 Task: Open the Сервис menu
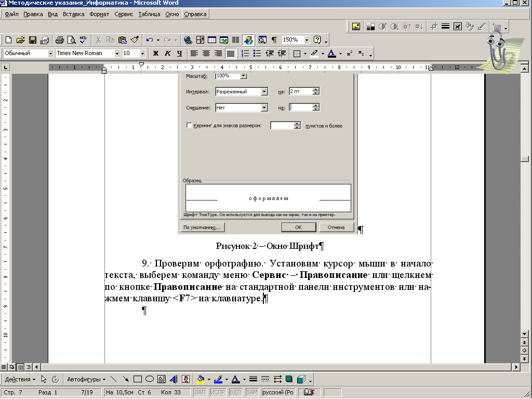pyautogui.click(x=124, y=14)
